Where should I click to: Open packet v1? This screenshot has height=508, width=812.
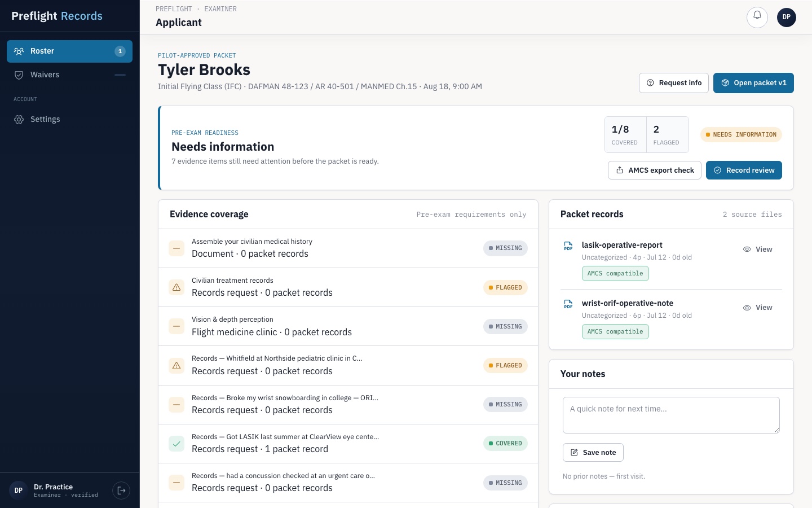click(x=753, y=83)
